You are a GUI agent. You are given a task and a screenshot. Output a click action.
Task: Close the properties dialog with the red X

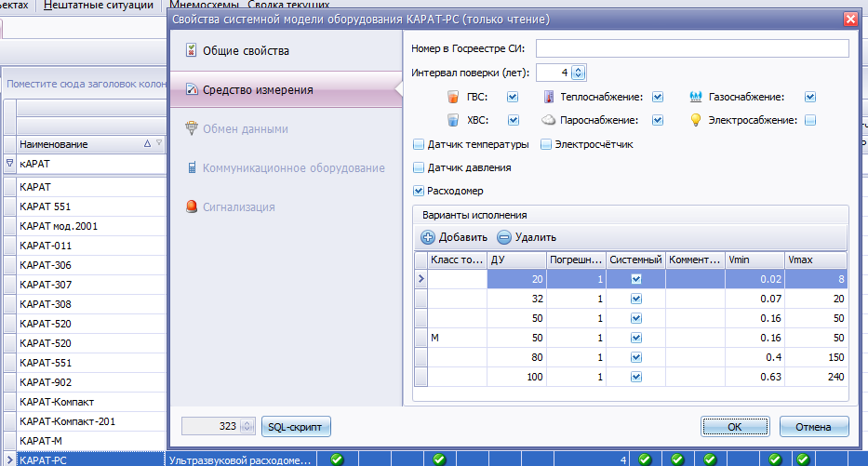(x=850, y=20)
